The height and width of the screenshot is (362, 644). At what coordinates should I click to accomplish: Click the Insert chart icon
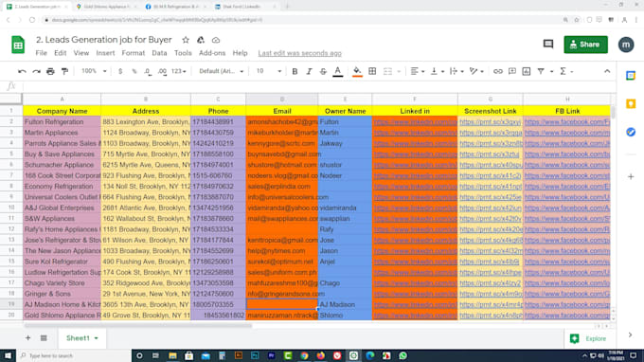pyautogui.click(x=527, y=71)
